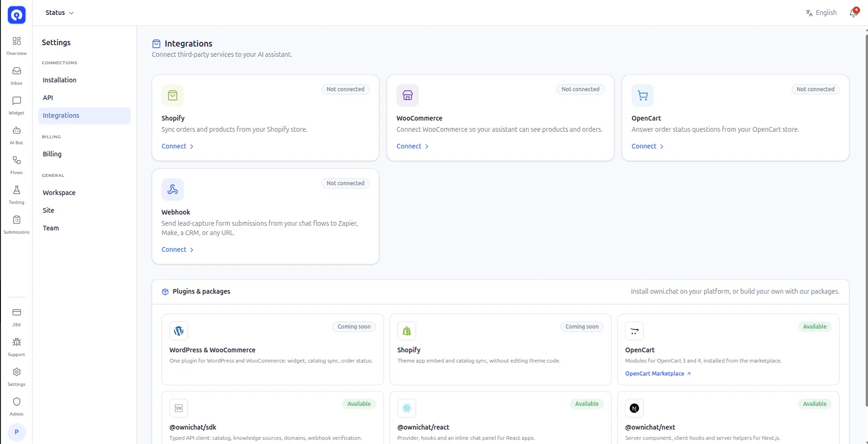Click the @ownichat/react logo icon
This screenshot has width=868, height=444.
pos(407,408)
